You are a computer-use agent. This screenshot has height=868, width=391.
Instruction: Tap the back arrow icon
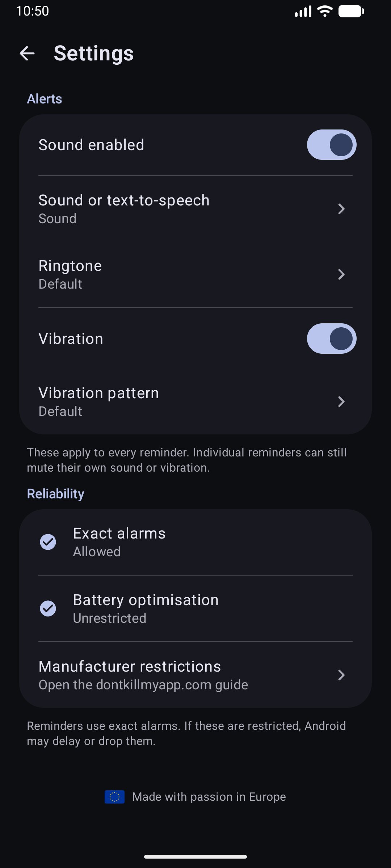[27, 54]
